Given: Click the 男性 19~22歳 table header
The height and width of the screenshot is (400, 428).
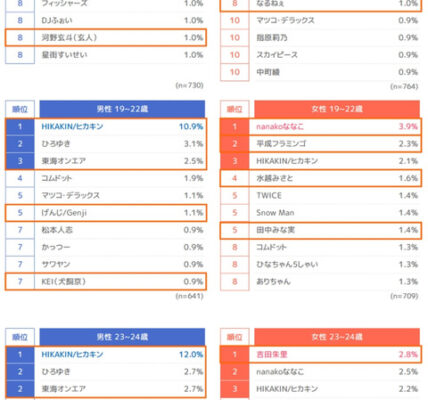Looking at the screenshot, I should (122, 109).
